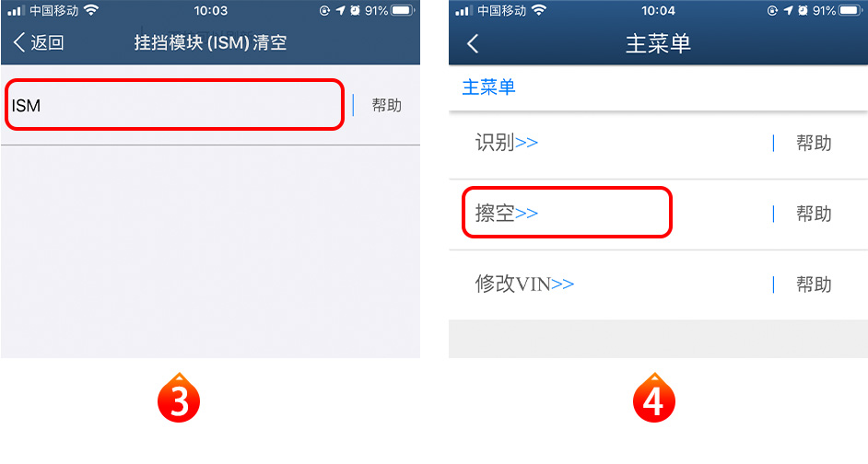This screenshot has width=868, height=464.
Task: Tap the red step 4 marker
Action: pos(654,399)
